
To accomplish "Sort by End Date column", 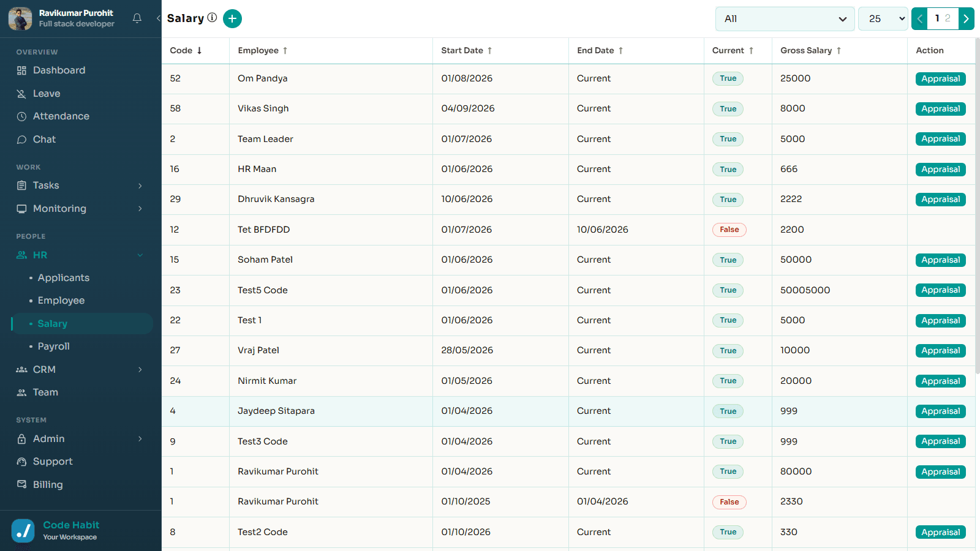I will coord(600,51).
